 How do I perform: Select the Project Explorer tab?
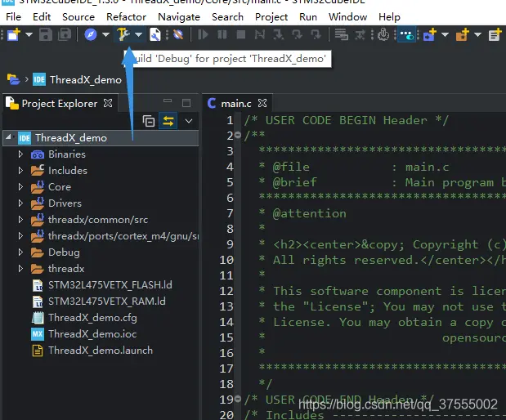(60, 103)
